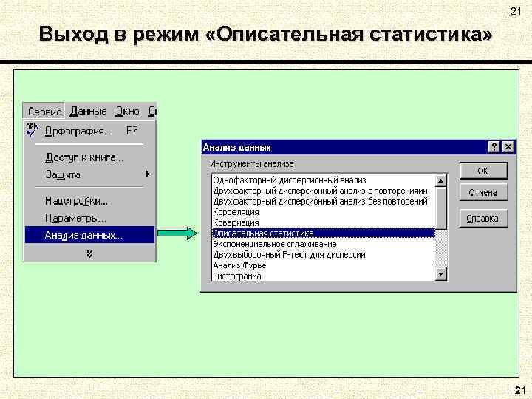
Task: Select Доступ к книге menu entry
Action: (90, 157)
